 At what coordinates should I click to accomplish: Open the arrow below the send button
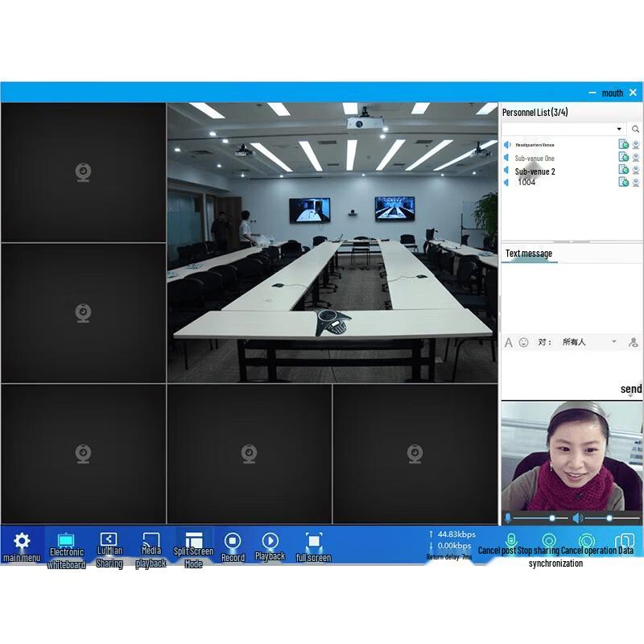(x=630, y=396)
